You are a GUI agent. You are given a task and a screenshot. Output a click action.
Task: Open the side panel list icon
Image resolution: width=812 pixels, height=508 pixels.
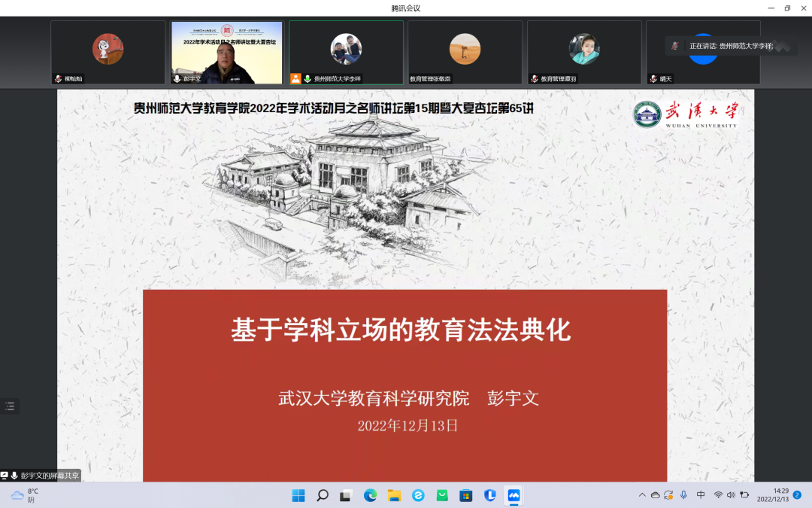click(x=10, y=406)
